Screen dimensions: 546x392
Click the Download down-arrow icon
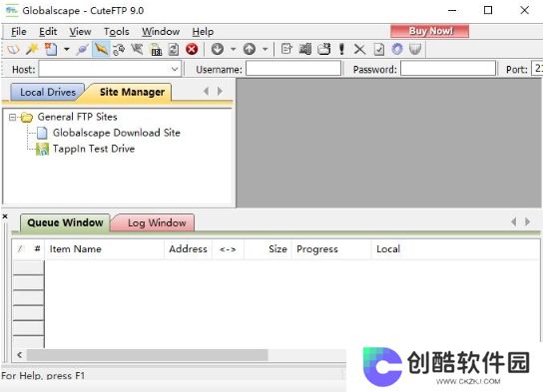click(x=218, y=49)
